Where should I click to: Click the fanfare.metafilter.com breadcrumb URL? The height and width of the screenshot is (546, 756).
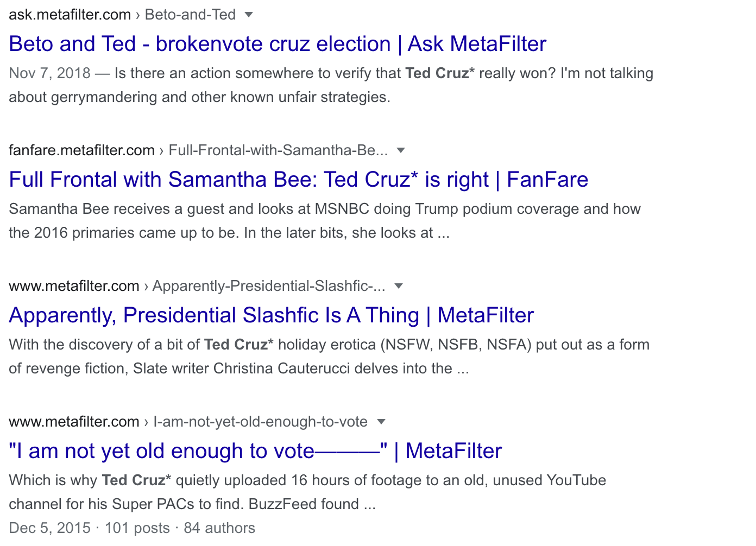(x=81, y=150)
